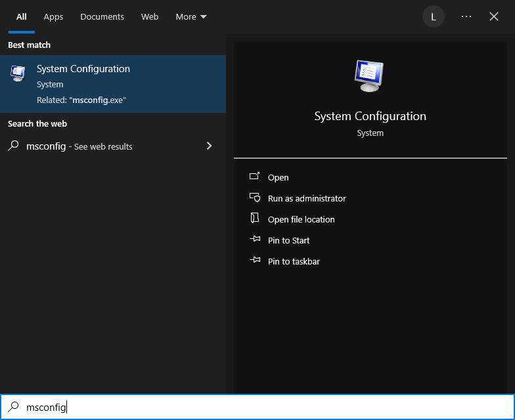Open msconfig web results entry
This screenshot has height=420, width=515.
click(x=113, y=146)
